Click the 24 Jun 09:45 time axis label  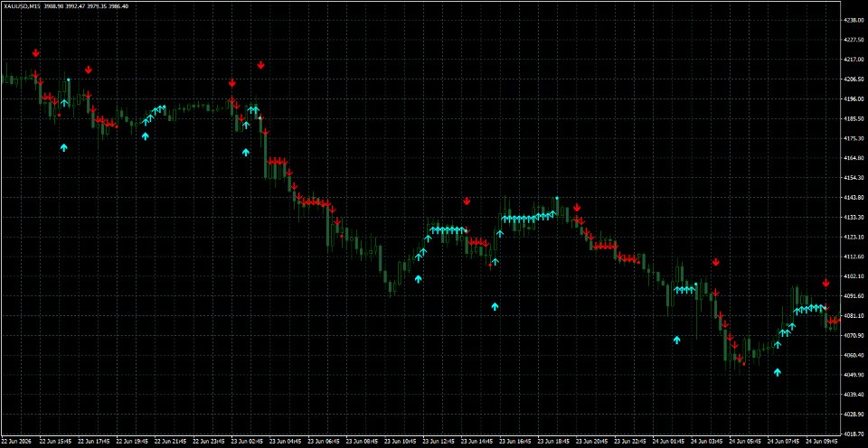[822, 442]
